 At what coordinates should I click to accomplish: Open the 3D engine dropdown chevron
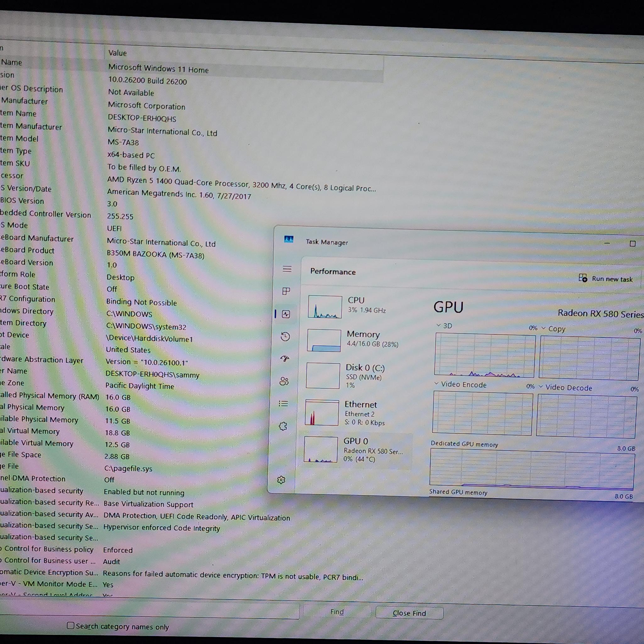point(439,325)
